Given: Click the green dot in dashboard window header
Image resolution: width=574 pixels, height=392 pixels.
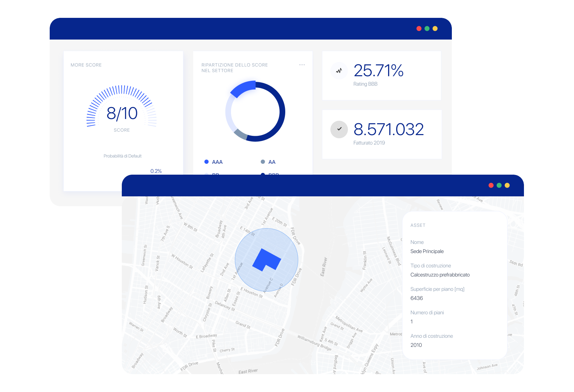Looking at the screenshot, I should click(x=427, y=29).
